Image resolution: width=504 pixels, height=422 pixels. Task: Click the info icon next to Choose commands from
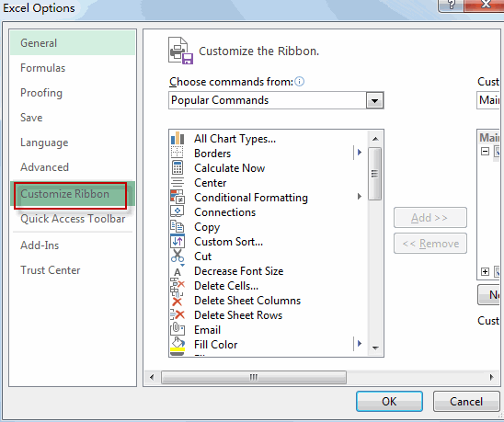pyautogui.click(x=299, y=82)
